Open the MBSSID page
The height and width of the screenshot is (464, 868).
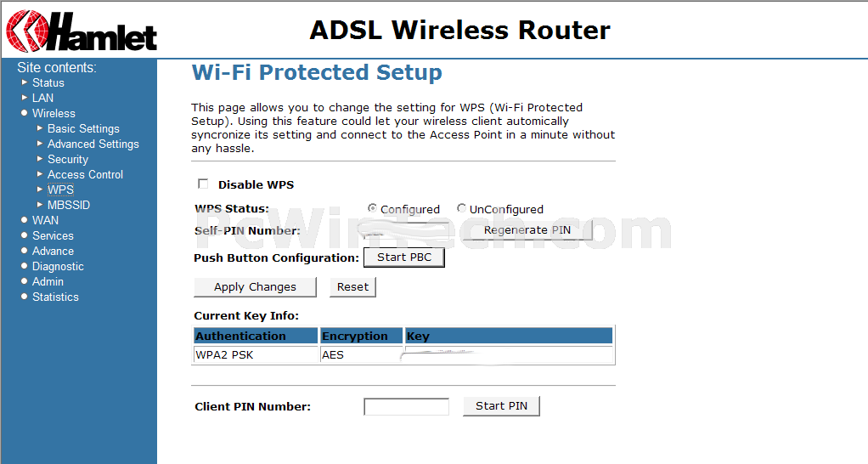[69, 205]
